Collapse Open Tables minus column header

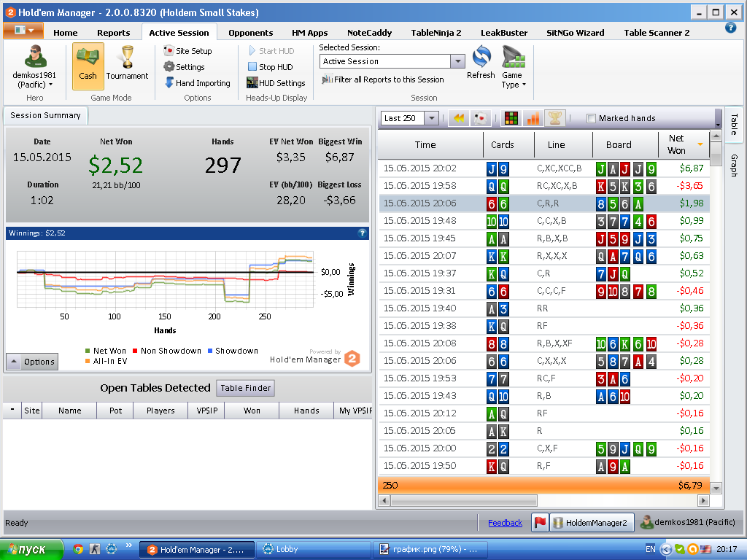click(x=12, y=410)
